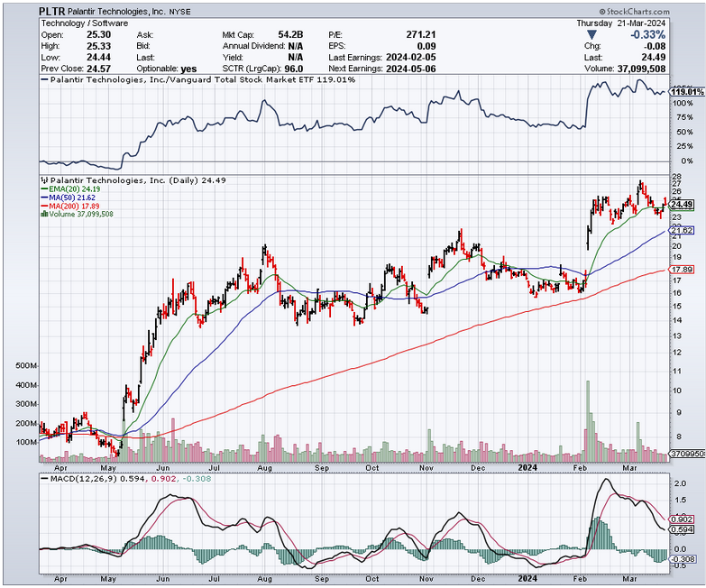Viewport: 706px width, 588px height.
Task: Click the 119.01% relative strength value tag
Action: tap(687, 91)
